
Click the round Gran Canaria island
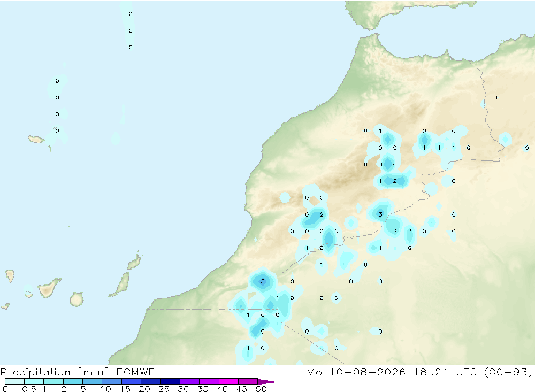click(x=77, y=299)
